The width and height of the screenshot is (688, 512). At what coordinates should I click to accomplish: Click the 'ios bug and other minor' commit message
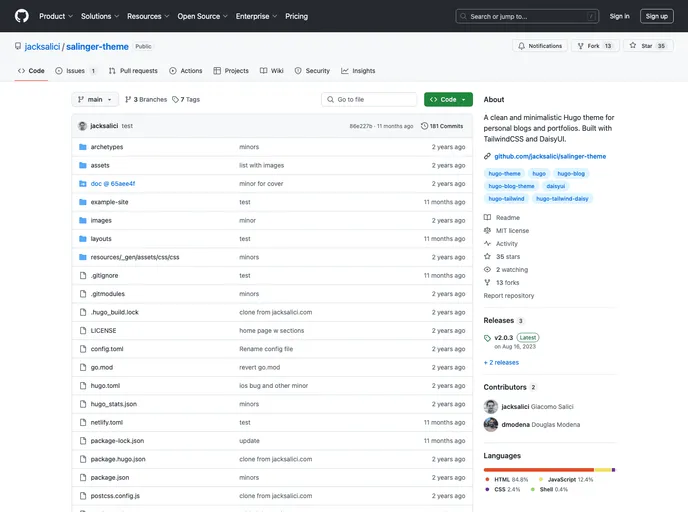pyautogui.click(x=273, y=386)
